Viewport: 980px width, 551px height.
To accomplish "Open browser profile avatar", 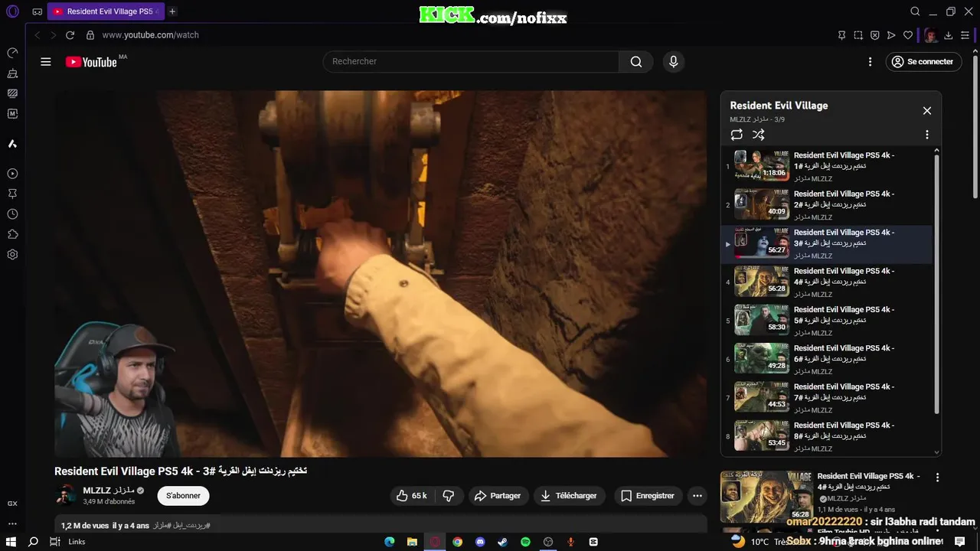I will pyautogui.click(x=931, y=35).
